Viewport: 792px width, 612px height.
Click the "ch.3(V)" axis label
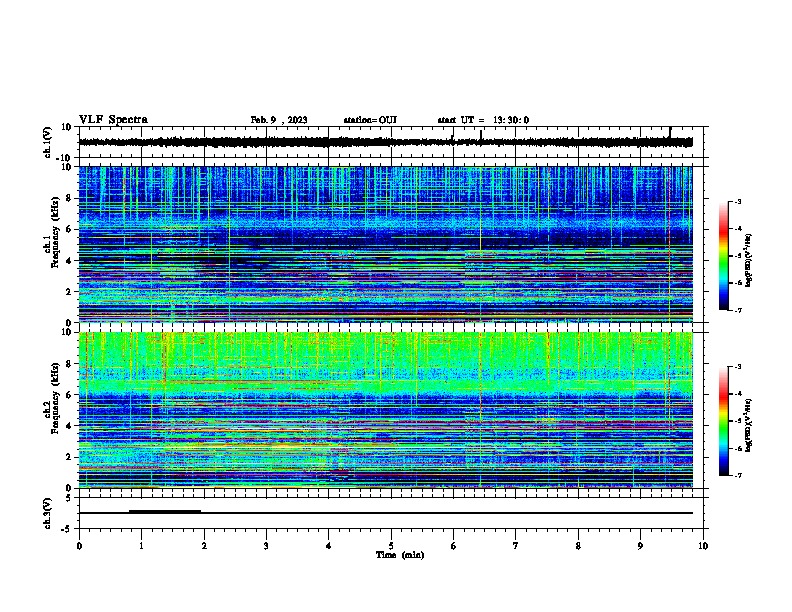[48, 514]
